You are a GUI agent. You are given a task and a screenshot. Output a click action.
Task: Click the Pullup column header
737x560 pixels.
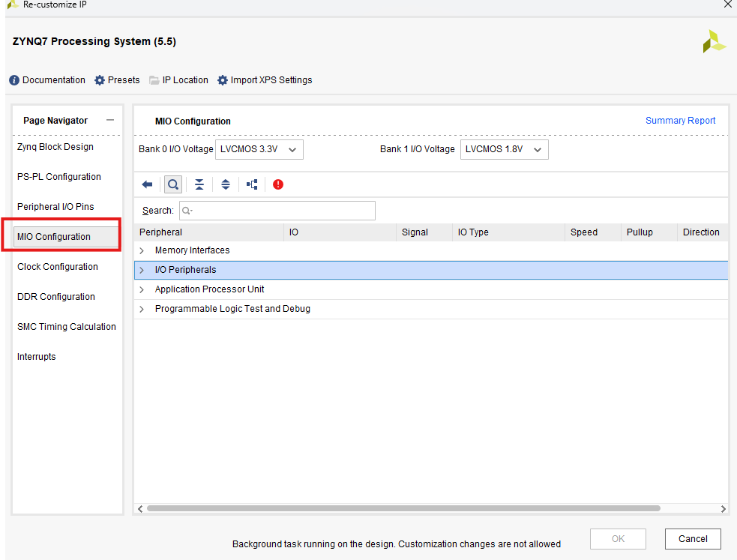pos(649,232)
